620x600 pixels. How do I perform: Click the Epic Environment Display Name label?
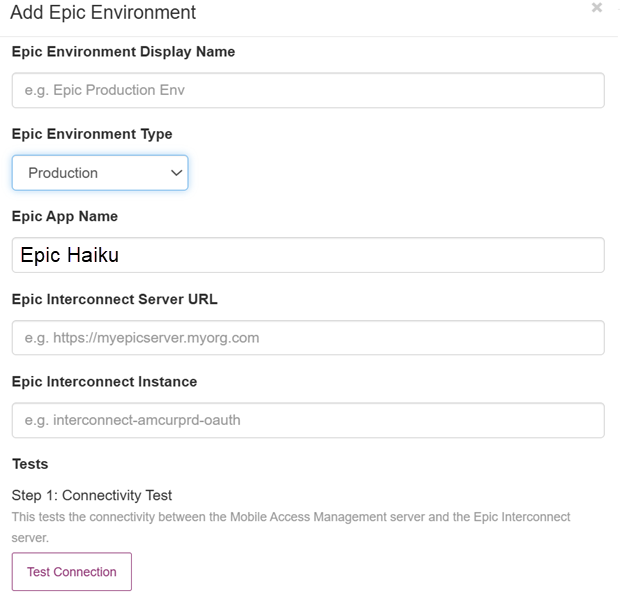point(123,51)
